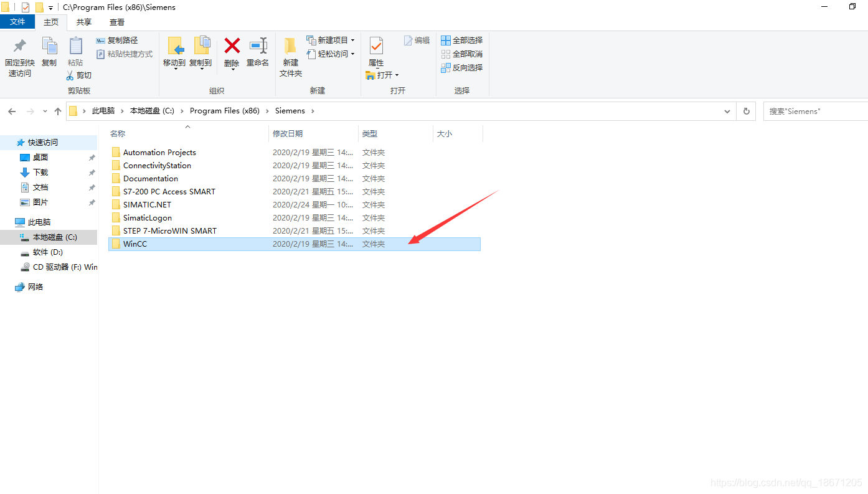Image resolution: width=868 pixels, height=494 pixels.
Task: Click the red Delete (删除) icon
Action: click(232, 47)
